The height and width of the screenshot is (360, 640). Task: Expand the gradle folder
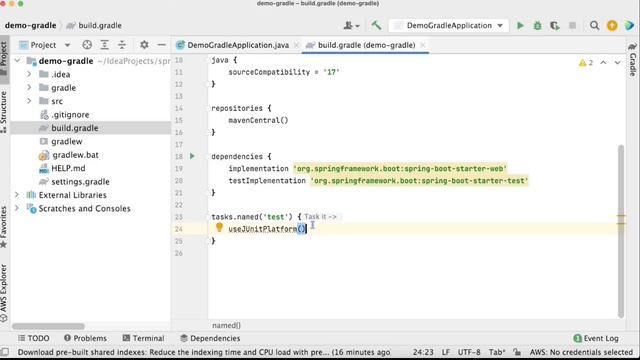coord(29,88)
